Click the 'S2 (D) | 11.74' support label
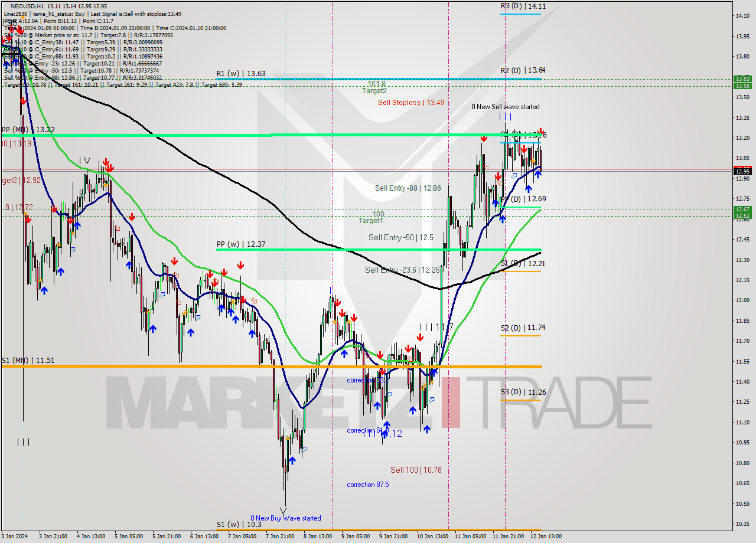The width and height of the screenshot is (756, 543). tap(523, 328)
